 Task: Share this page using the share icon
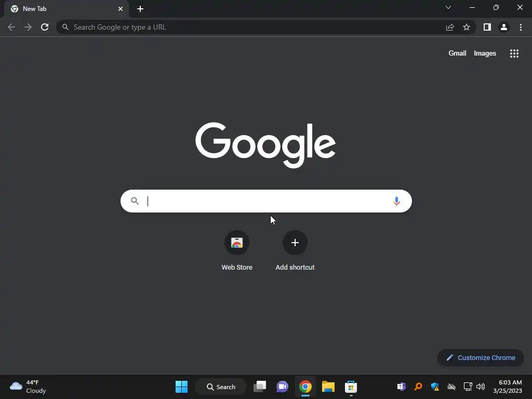(x=450, y=27)
